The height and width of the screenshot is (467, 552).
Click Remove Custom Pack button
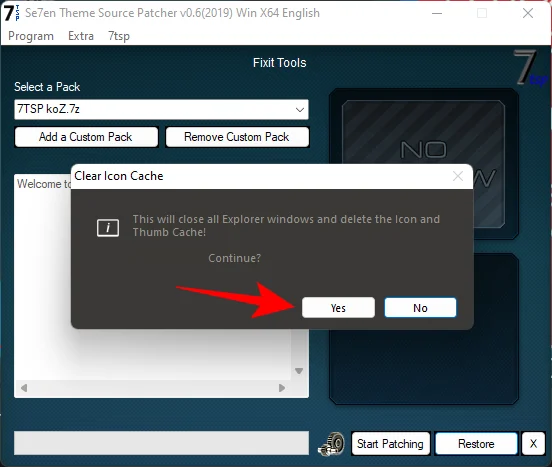(237, 137)
